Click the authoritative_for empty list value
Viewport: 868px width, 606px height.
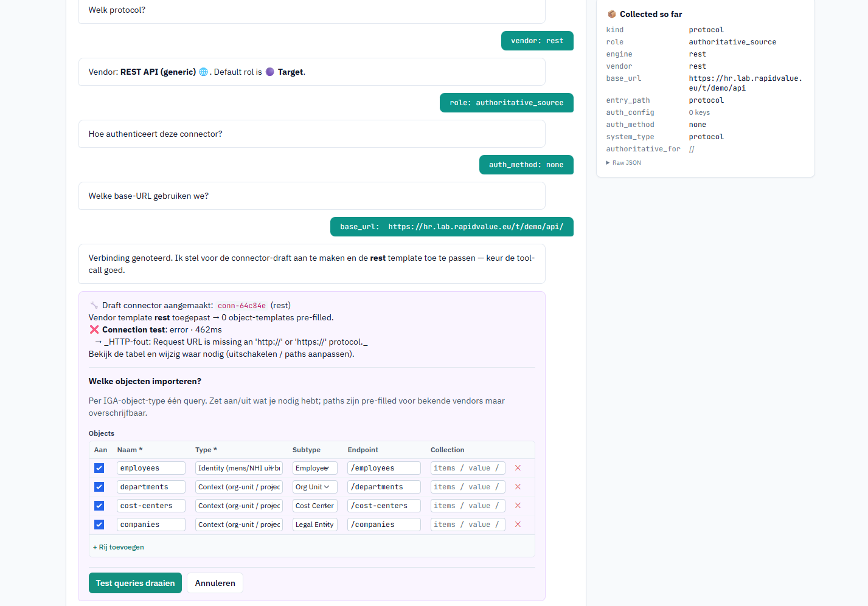point(692,149)
